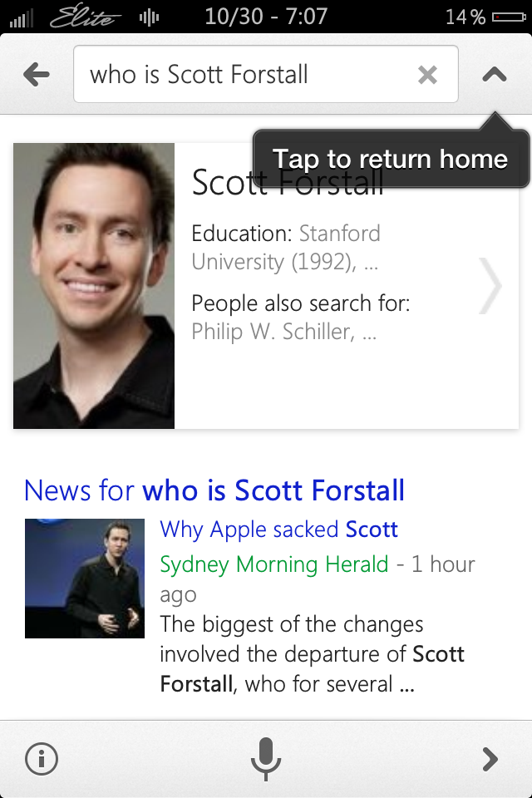This screenshot has width=532, height=798.
Task: Clear the search query with X
Action: pos(427,75)
